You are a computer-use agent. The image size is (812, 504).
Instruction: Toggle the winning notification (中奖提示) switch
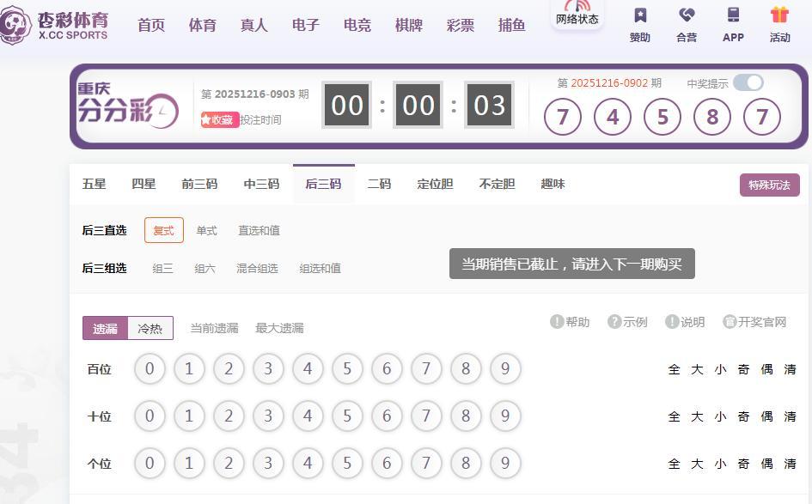tap(748, 82)
